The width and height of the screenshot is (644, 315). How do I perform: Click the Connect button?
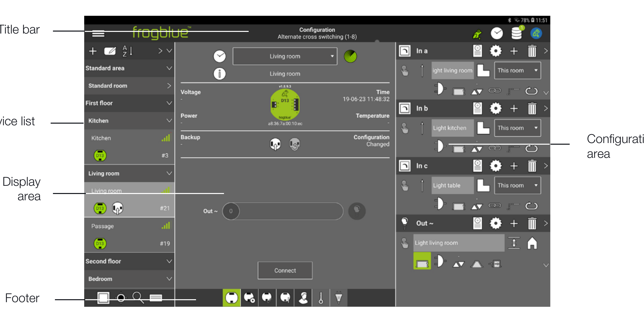click(x=285, y=270)
